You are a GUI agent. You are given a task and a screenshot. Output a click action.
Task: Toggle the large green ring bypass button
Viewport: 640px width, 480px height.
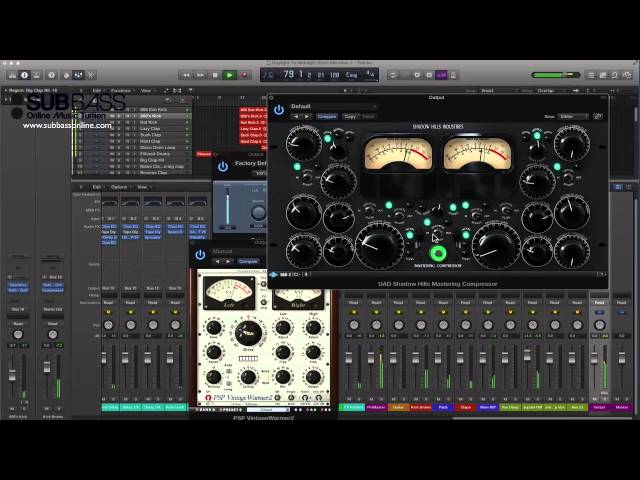[x=438, y=253]
